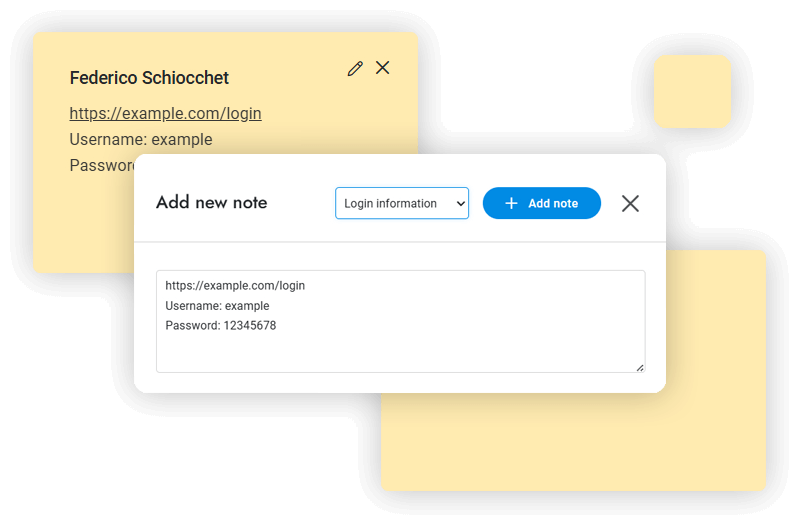The image size is (799, 525).
Task: Select the small yellow square note
Action: pyautogui.click(x=692, y=91)
